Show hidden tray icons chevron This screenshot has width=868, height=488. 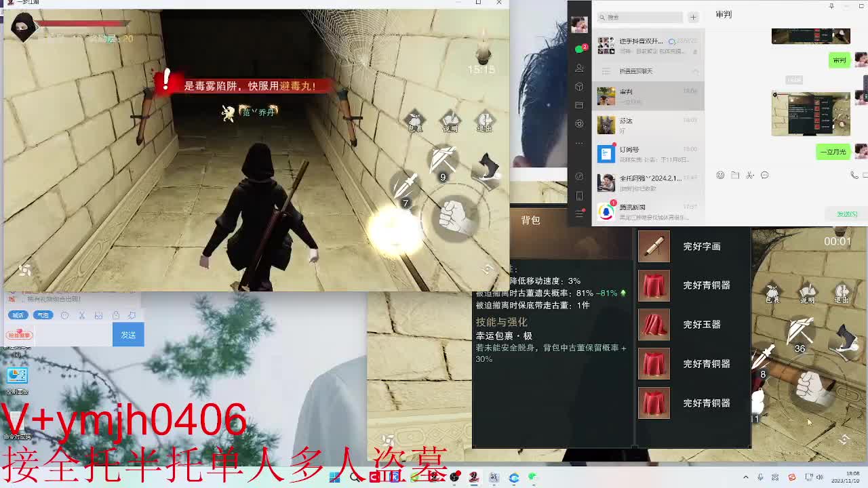pyautogui.click(x=745, y=477)
